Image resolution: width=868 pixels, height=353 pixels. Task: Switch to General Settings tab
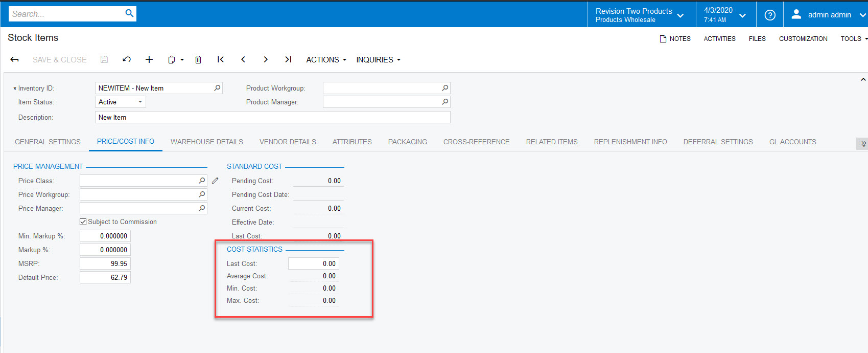point(48,142)
